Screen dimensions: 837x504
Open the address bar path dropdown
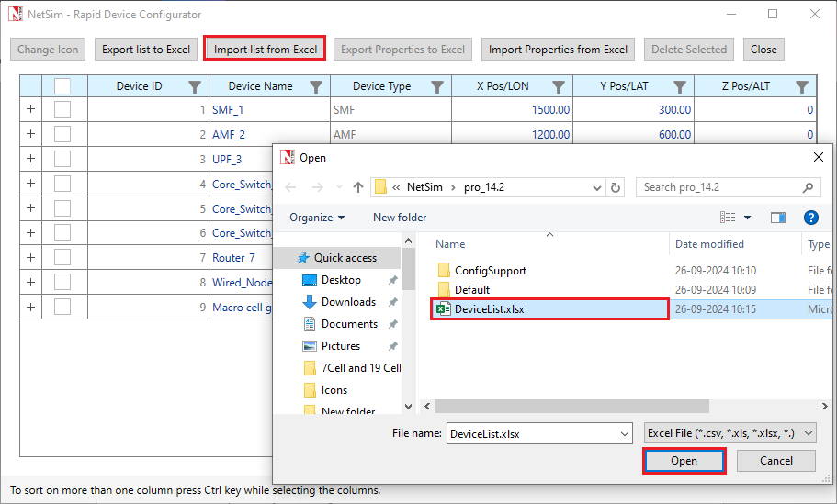[597, 187]
